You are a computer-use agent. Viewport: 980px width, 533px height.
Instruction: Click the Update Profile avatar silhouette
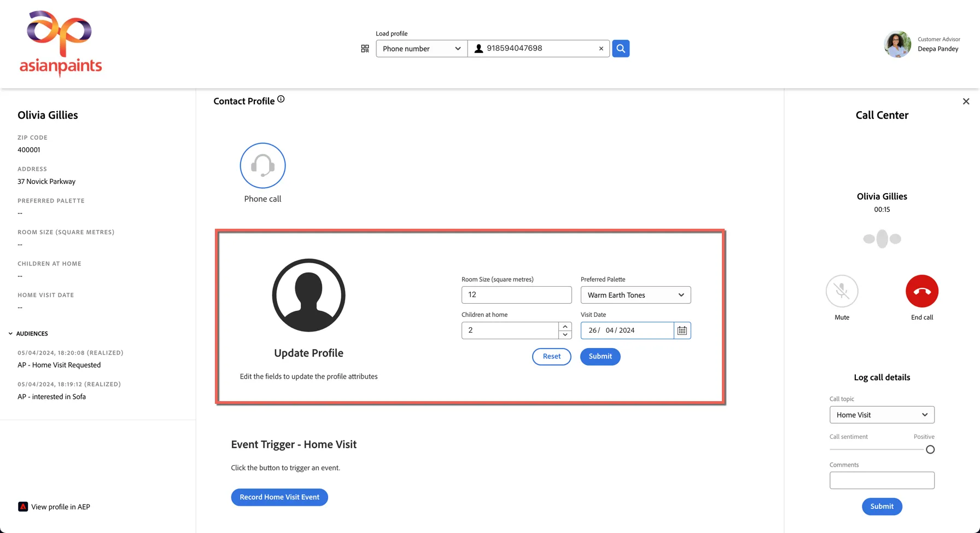pos(308,295)
